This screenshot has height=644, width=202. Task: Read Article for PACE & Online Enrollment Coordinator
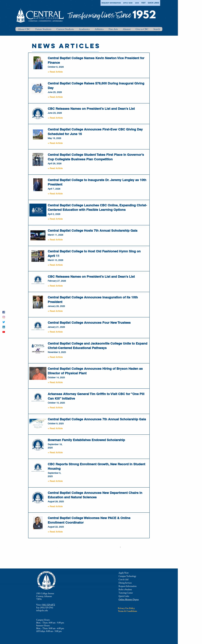pos(55,532)
